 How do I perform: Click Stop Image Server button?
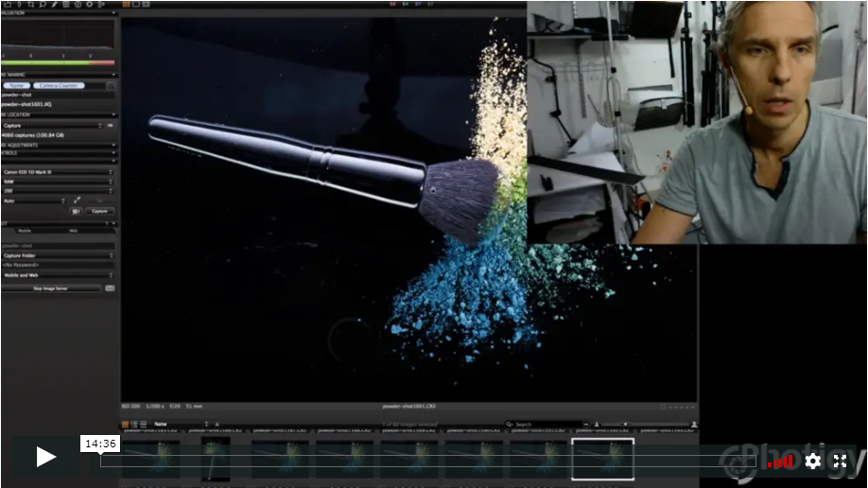[x=51, y=288]
